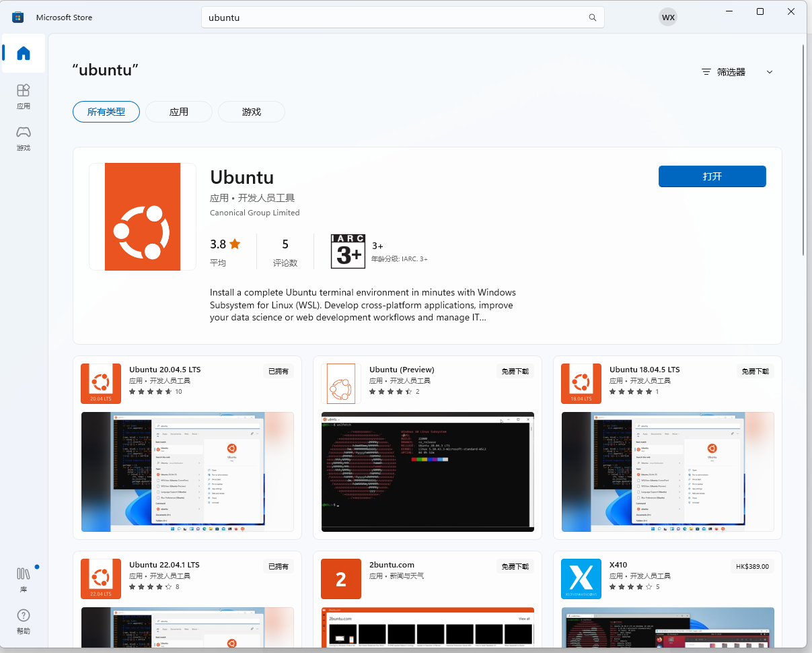Click 已拥有 badge on Ubuntu 20.04.5 LTS
This screenshot has width=812, height=653.
[279, 371]
